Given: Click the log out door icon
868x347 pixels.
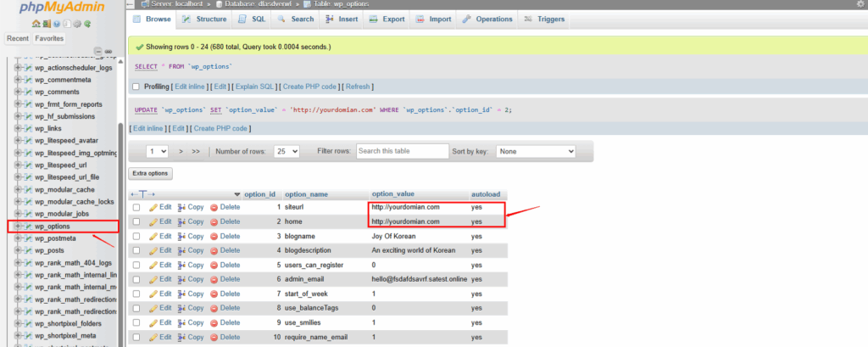Looking at the screenshot, I should (47, 24).
